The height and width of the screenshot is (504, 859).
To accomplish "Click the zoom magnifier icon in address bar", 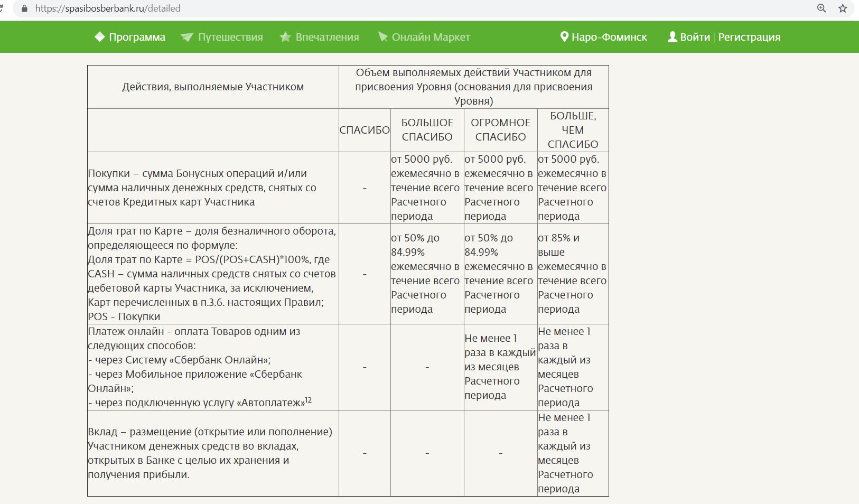I will click(x=821, y=8).
